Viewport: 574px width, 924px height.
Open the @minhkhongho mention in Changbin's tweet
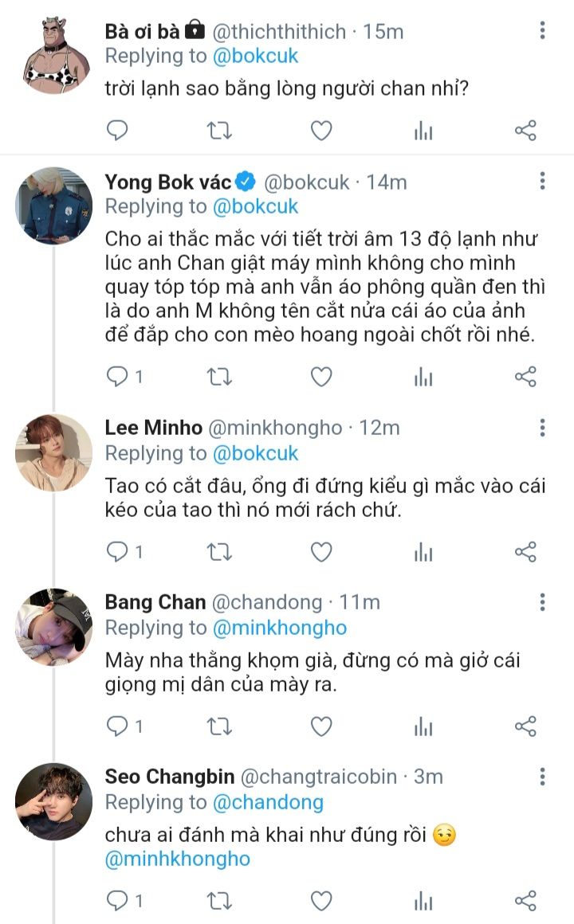[x=177, y=859]
